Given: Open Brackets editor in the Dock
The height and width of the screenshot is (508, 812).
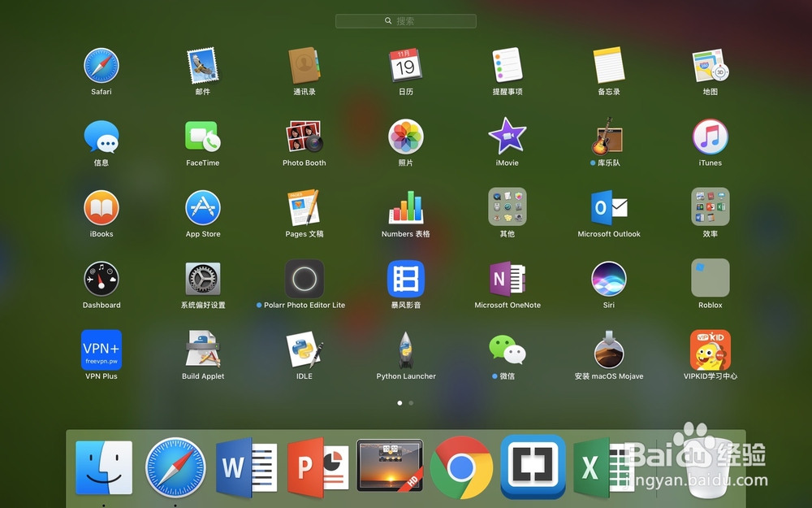Looking at the screenshot, I should (x=533, y=467).
